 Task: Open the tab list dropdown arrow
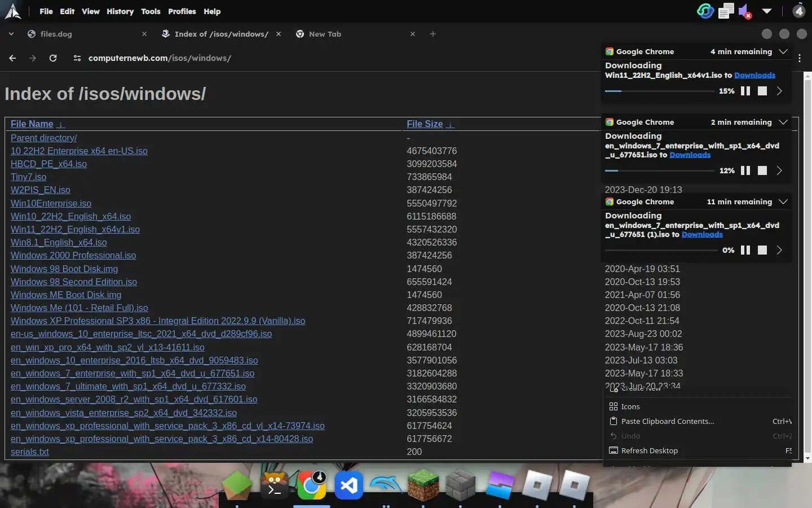point(11,34)
